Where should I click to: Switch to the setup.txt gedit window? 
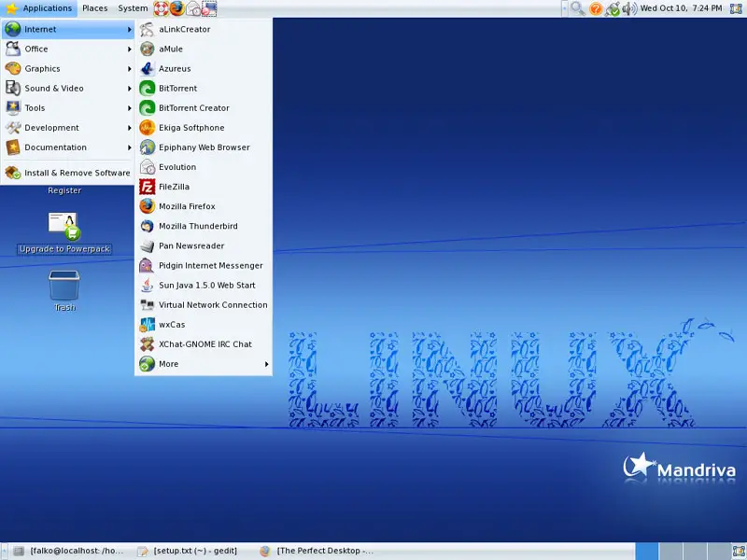tap(191, 551)
